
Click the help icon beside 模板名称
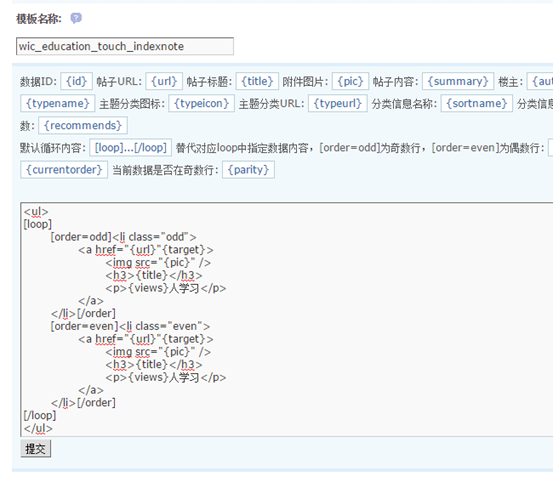[x=76, y=18]
